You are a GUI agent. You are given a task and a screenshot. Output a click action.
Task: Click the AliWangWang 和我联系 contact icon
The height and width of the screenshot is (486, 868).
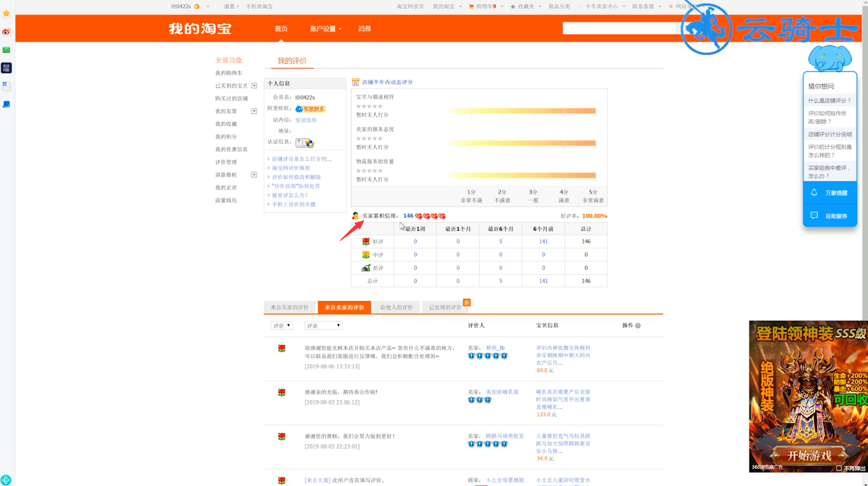(x=310, y=109)
